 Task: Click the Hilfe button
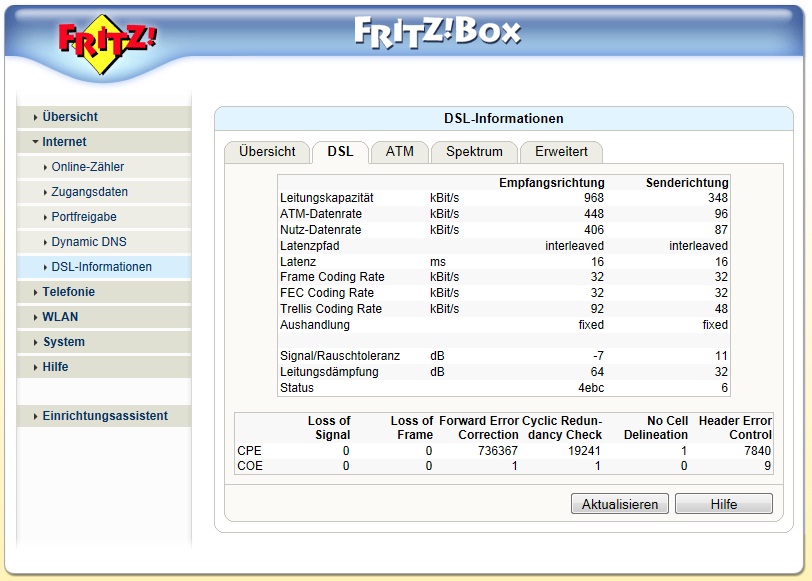[724, 504]
